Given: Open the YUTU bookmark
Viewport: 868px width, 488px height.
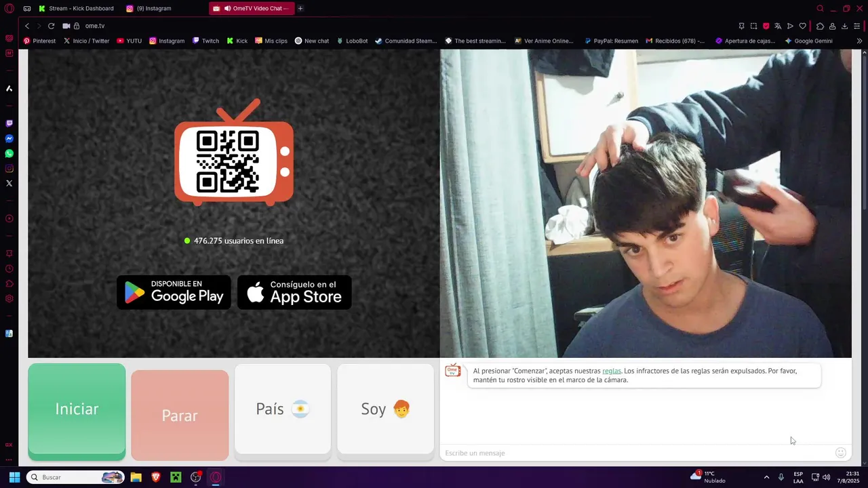Looking at the screenshot, I should click(129, 41).
